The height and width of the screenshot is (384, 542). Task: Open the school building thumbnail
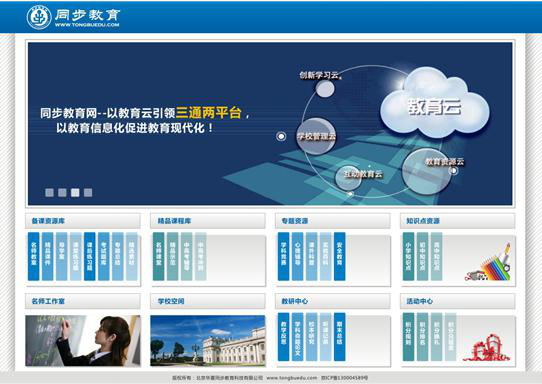click(208, 341)
